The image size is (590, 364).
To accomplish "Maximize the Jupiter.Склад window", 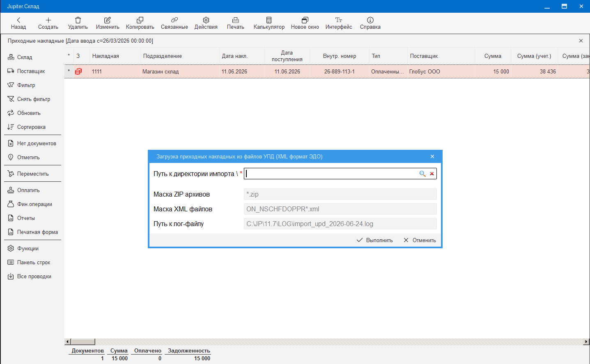I will (x=564, y=6).
